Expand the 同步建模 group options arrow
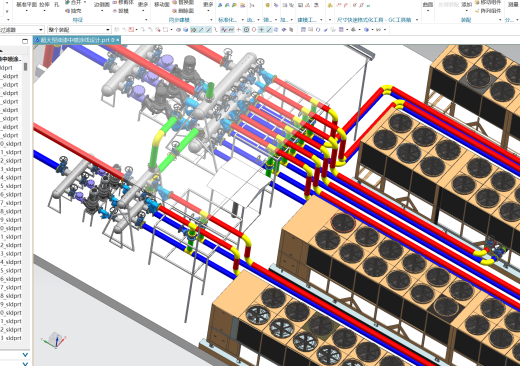Viewport: 520px width, 366px height. pyautogui.click(x=211, y=20)
